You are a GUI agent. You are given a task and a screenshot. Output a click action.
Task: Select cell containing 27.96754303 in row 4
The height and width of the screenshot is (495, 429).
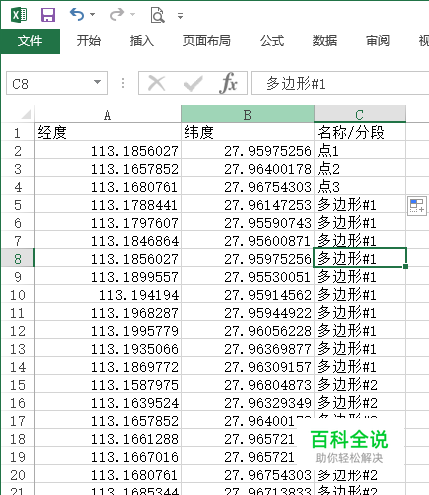(248, 187)
